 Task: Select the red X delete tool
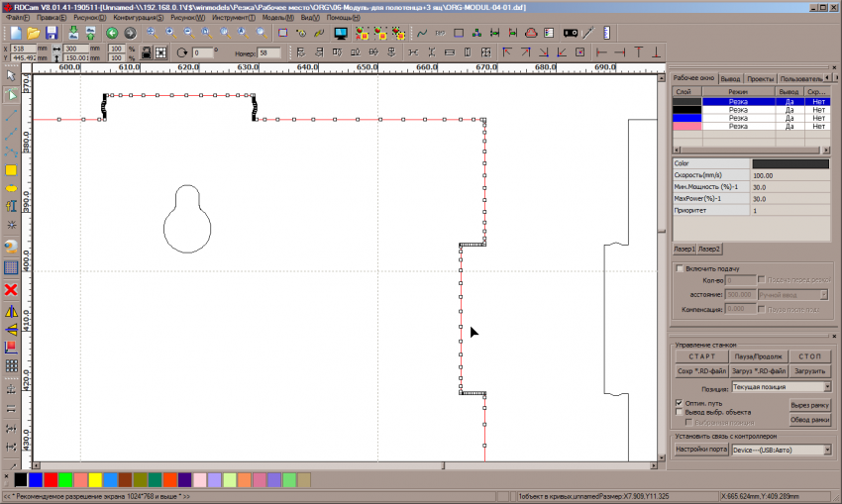tap(12, 289)
